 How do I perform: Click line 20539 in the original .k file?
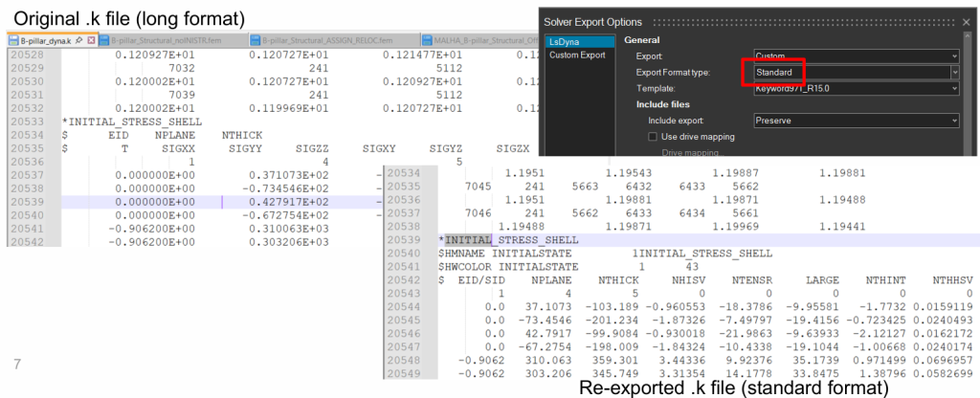[x=191, y=202]
